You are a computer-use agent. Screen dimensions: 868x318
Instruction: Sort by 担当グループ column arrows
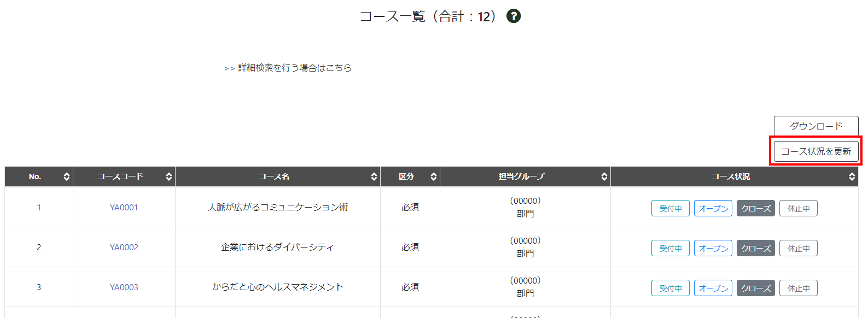click(604, 176)
